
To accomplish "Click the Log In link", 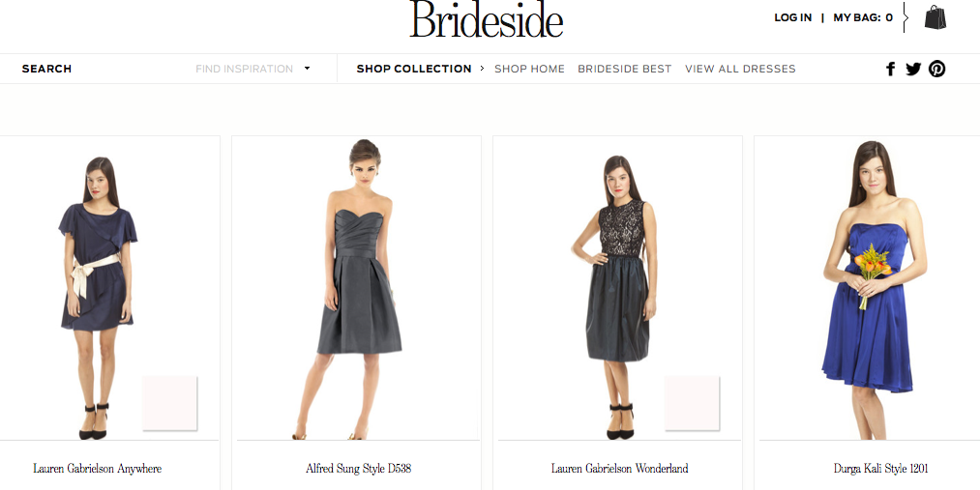I will (792, 17).
